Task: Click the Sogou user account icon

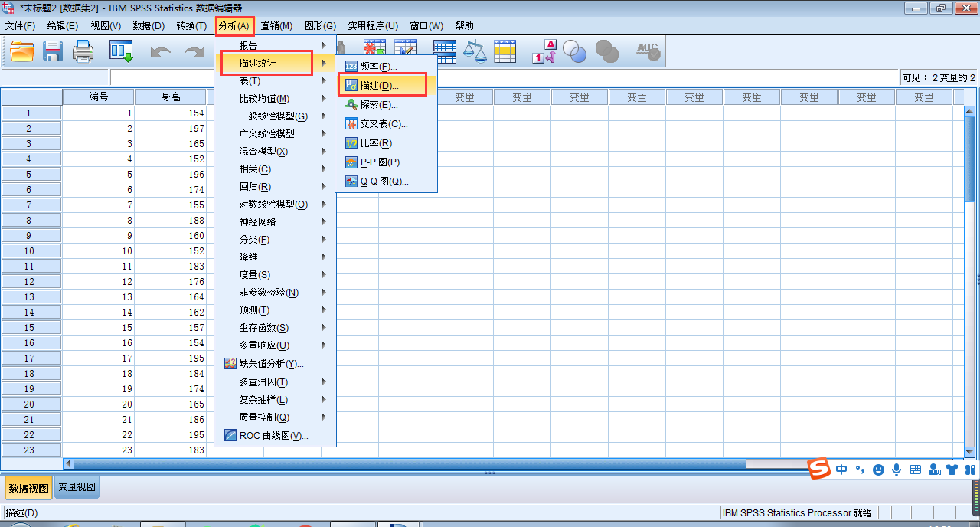Action: click(x=933, y=470)
